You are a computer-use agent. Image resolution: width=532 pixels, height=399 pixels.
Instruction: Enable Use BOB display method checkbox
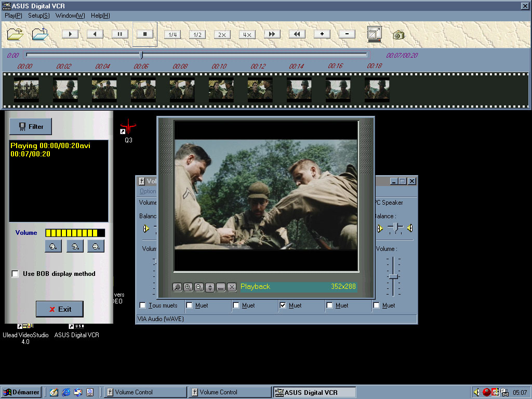pos(15,274)
